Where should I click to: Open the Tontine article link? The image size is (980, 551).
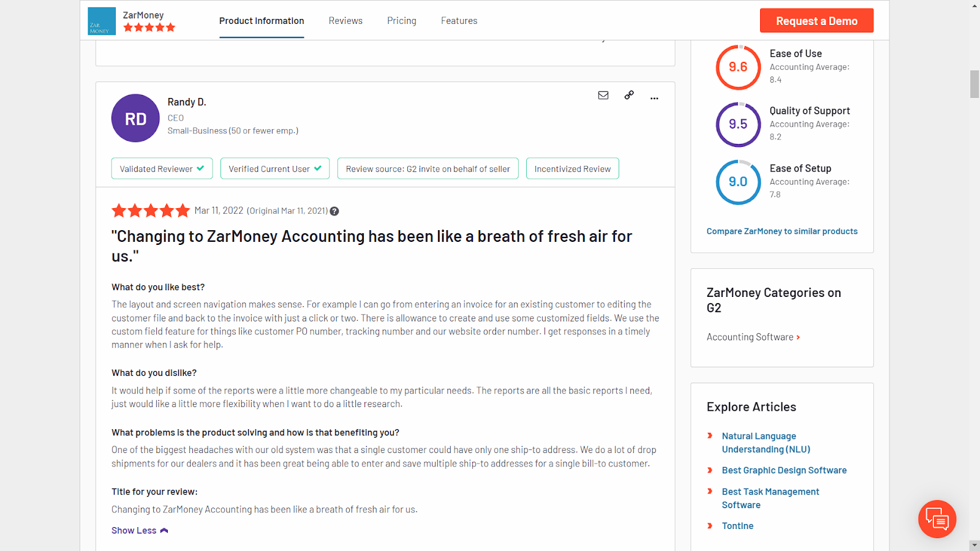tap(737, 526)
